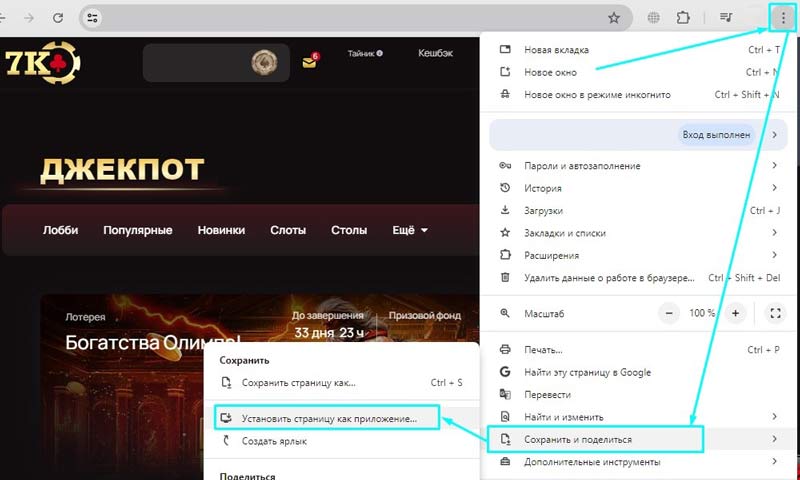Open the Chrome three-dot menu button
Screen dimensions: 800x480
click(x=783, y=18)
